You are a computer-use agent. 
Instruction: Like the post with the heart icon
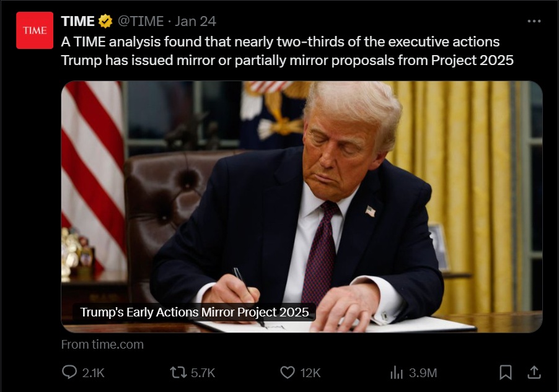point(288,373)
